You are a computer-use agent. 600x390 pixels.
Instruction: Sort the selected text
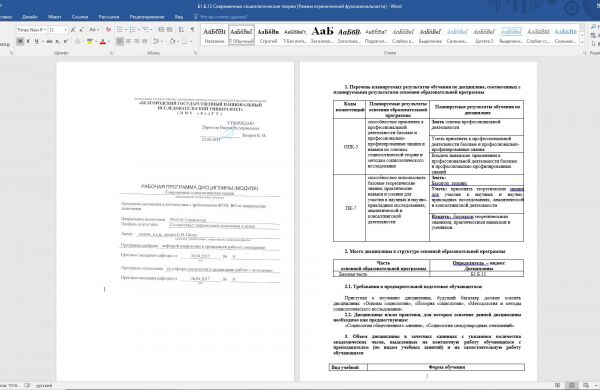pos(181,29)
